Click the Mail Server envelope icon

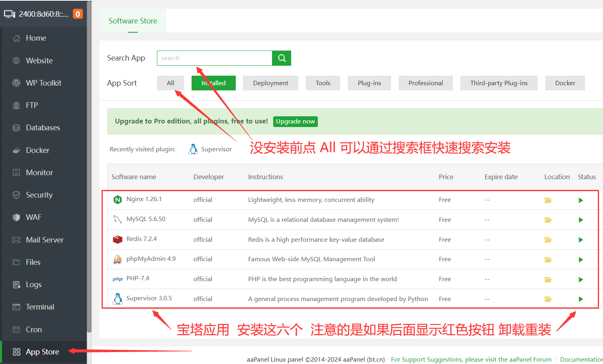[x=16, y=240]
